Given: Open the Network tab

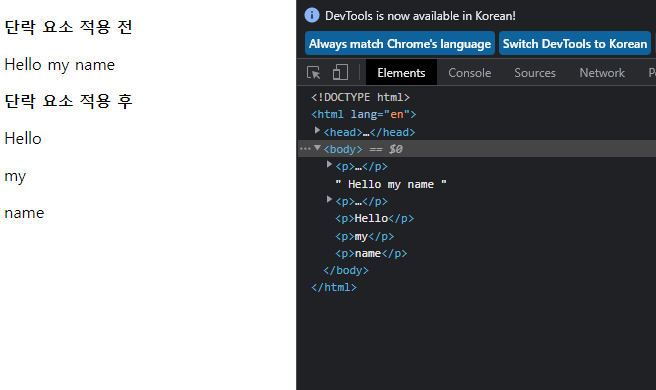Looking at the screenshot, I should coord(602,73).
